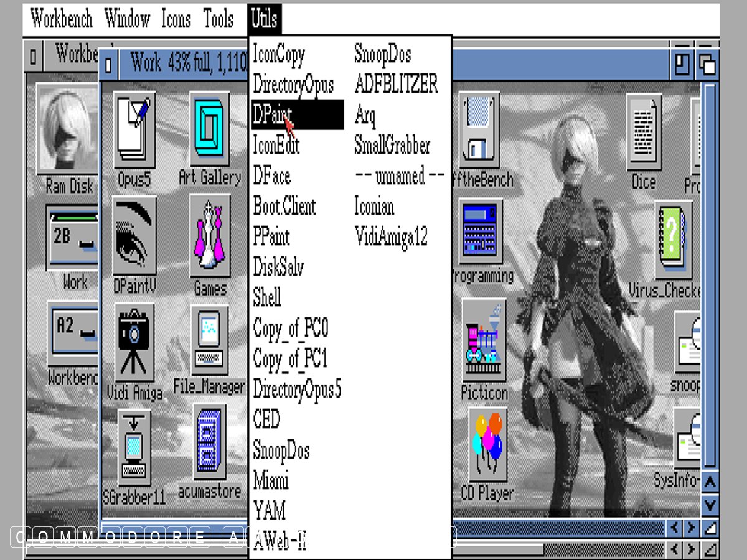This screenshot has height=560, width=747.
Task: Select the DPaintV eye icon
Action: [x=134, y=236]
